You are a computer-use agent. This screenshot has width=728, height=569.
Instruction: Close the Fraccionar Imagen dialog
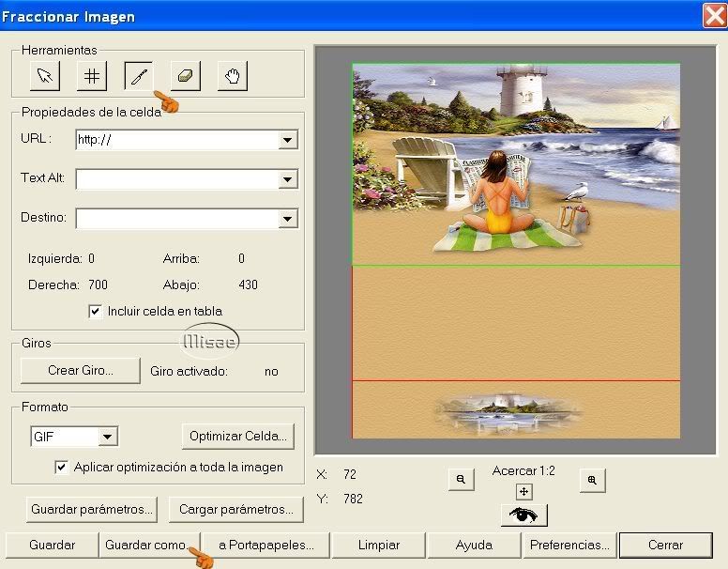pyautogui.click(x=715, y=16)
